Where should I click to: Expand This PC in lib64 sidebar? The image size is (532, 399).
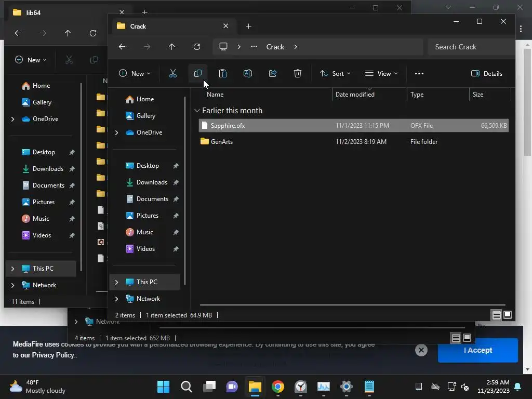12,269
